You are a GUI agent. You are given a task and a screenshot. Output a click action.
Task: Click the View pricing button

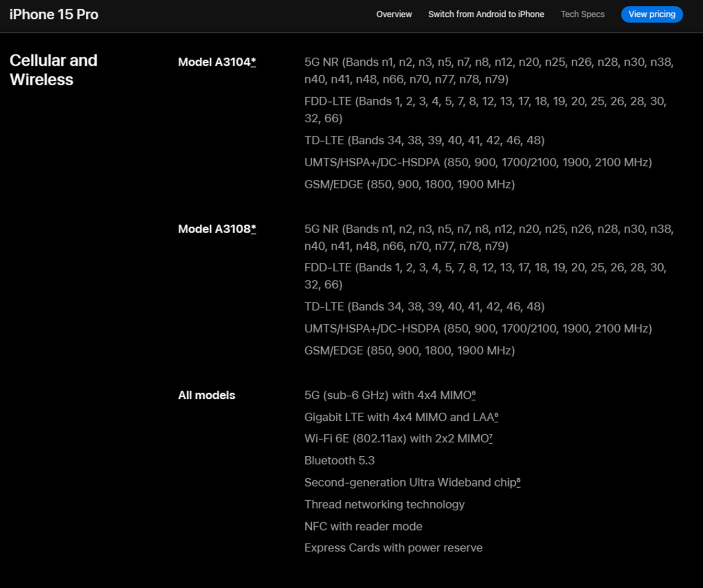coord(652,14)
